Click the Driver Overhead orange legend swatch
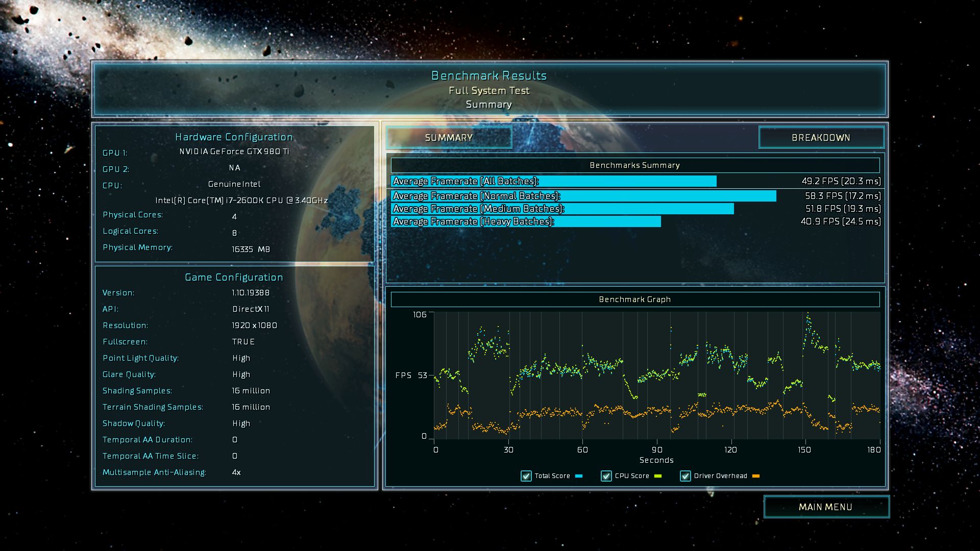Screen dimensions: 980x551 756,476
